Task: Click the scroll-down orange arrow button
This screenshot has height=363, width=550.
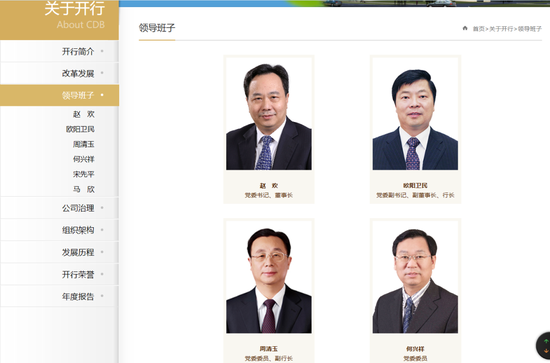Action: pos(546,350)
